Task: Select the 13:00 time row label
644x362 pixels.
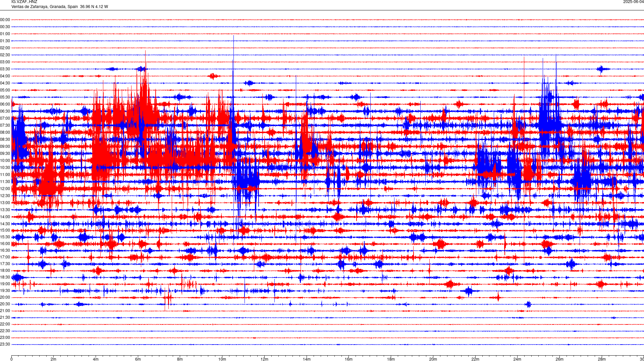Action: tap(5, 203)
